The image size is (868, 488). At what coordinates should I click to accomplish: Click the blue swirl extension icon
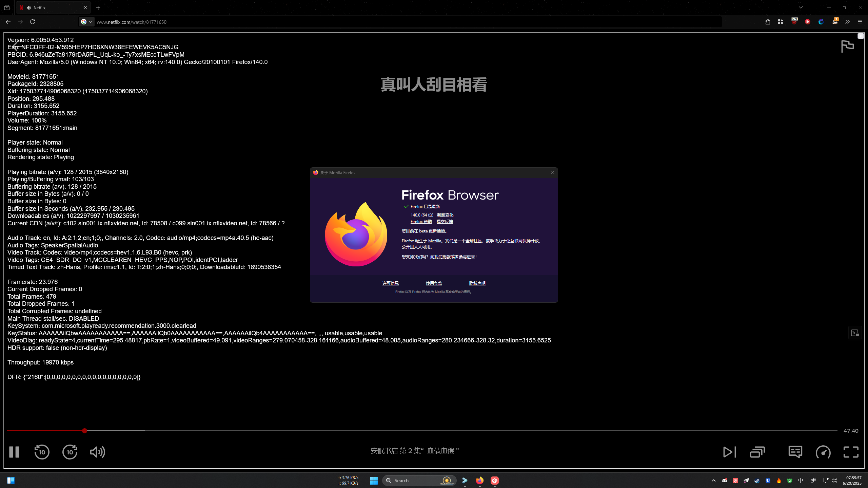pyautogui.click(x=821, y=22)
